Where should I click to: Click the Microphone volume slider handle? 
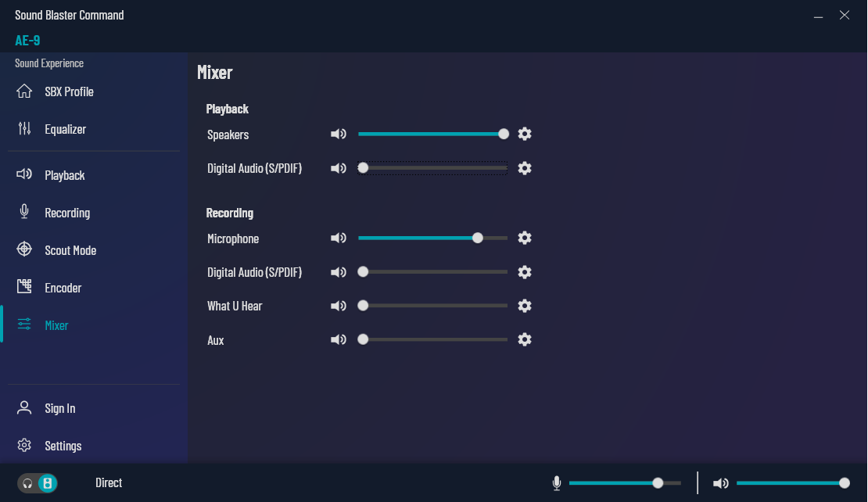[x=478, y=238]
